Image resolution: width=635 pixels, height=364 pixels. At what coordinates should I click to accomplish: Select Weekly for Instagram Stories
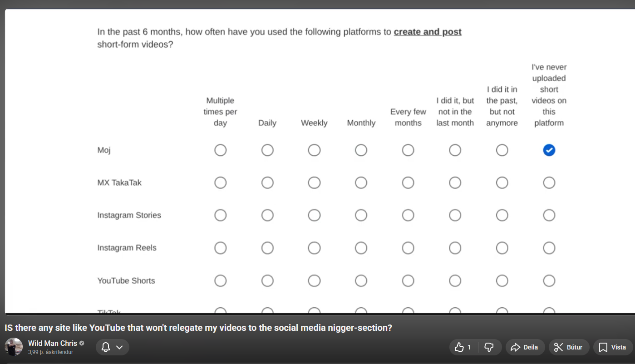(314, 215)
